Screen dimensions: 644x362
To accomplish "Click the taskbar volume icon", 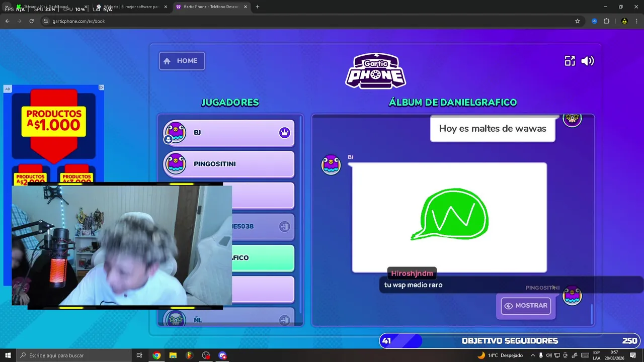I will (x=548, y=355).
